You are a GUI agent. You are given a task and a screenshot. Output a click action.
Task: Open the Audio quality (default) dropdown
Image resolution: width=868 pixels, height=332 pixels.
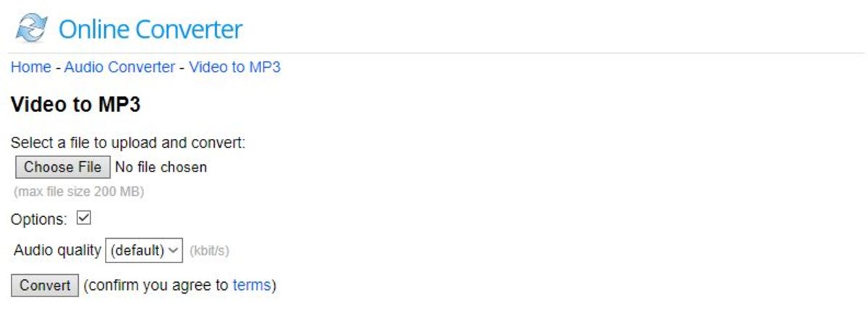(x=144, y=250)
